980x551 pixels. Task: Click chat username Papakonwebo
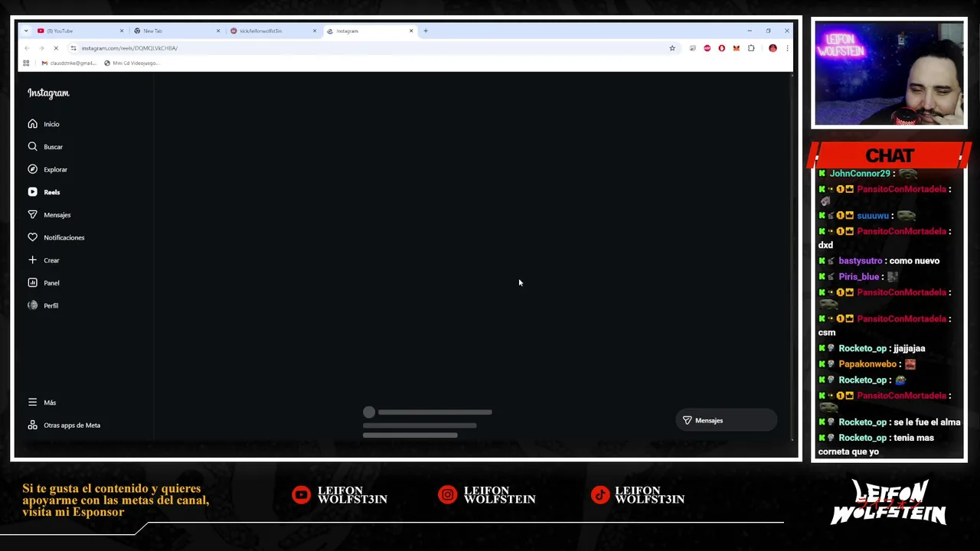click(x=867, y=364)
